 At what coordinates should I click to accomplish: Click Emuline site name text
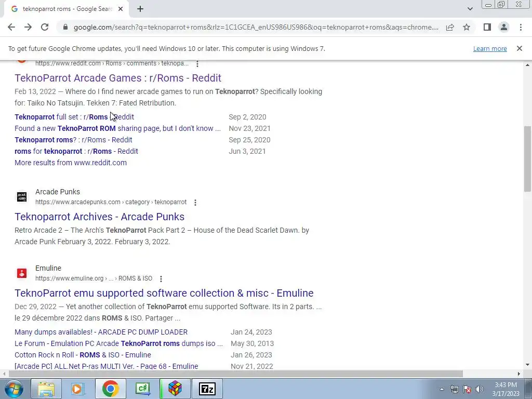point(48,269)
